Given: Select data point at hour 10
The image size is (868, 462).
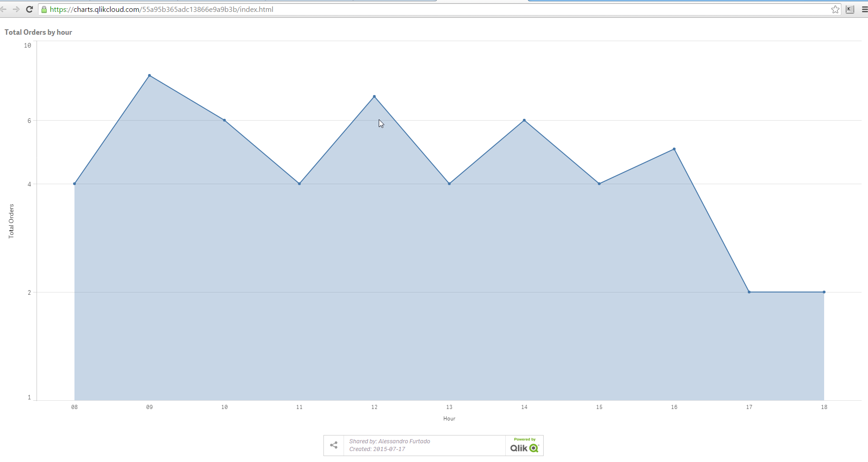Looking at the screenshot, I should [x=224, y=120].
